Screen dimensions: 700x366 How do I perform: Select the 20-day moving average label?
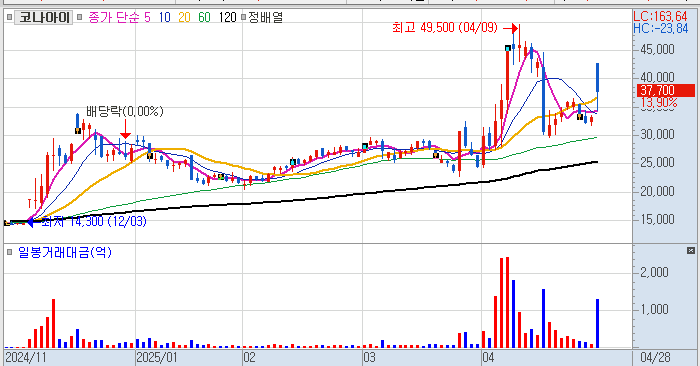click(184, 17)
